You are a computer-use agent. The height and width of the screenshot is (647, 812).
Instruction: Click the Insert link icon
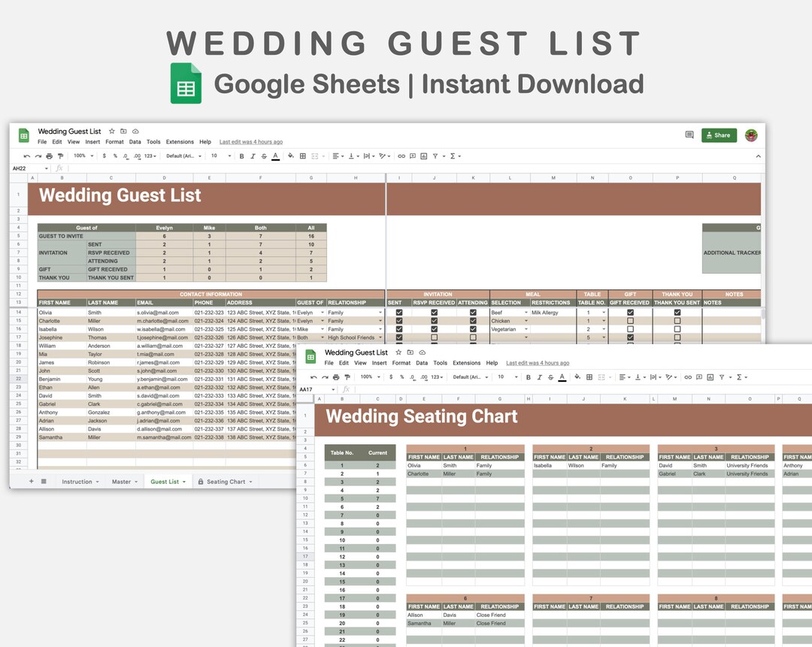401,156
